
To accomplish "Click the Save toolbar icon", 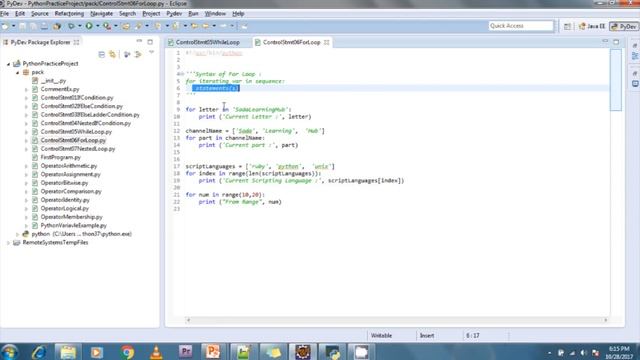I will pos(22,26).
